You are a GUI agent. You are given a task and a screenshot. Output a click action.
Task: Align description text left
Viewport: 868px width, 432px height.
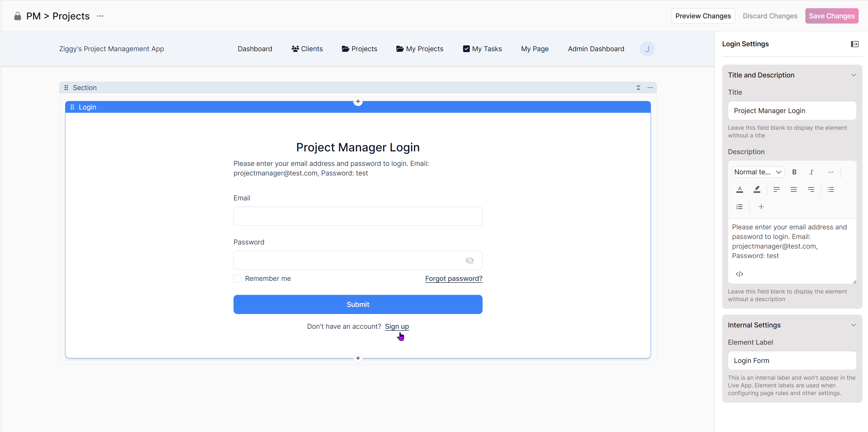point(776,189)
